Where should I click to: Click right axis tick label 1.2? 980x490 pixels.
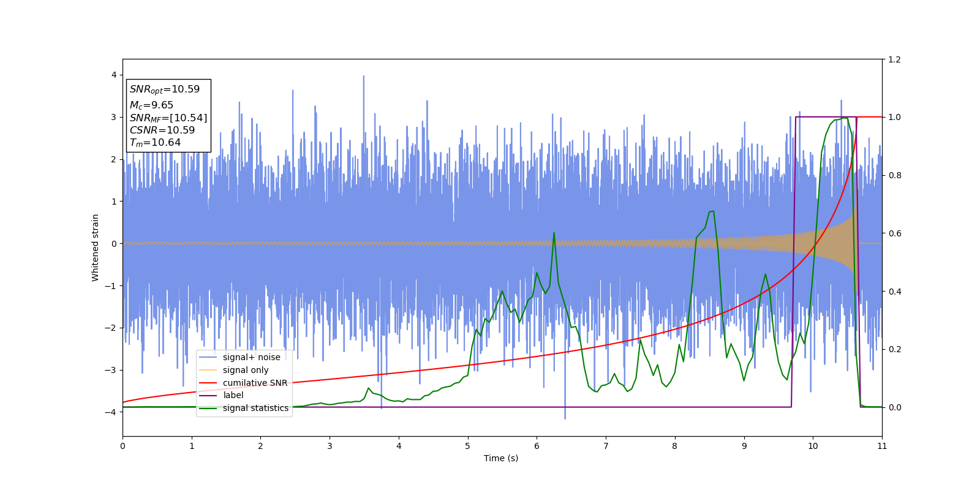pyautogui.click(x=894, y=59)
